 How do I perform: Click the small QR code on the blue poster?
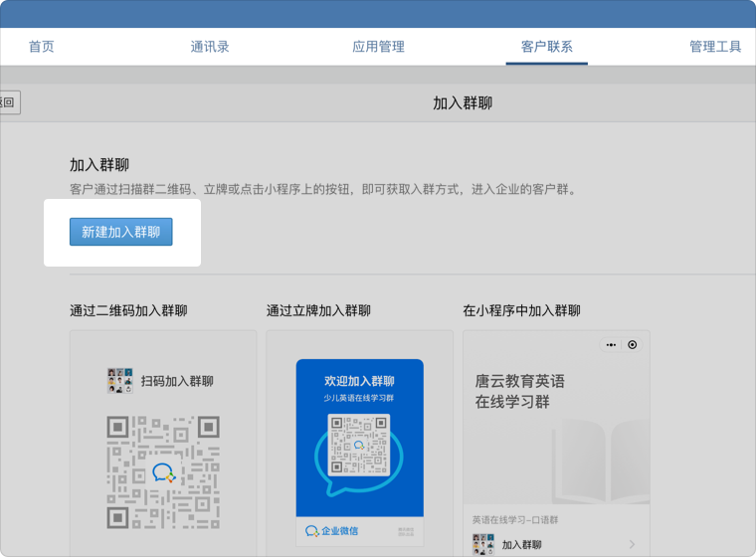[359, 445]
